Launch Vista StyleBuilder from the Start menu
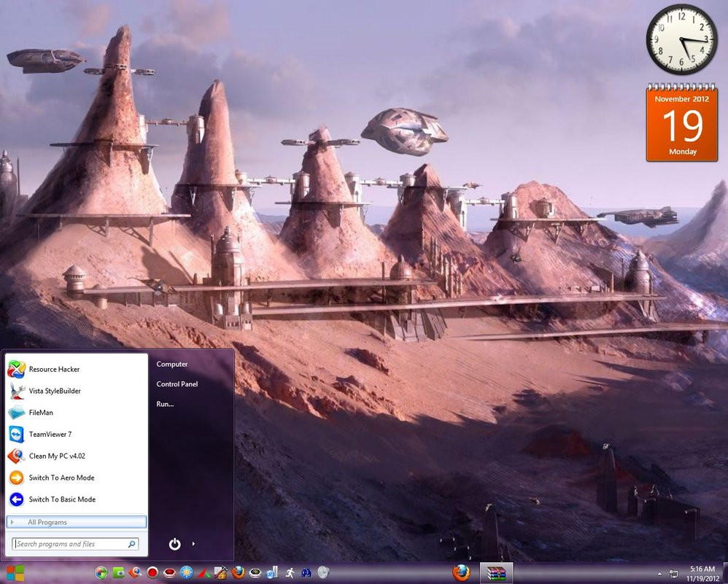 [77, 391]
